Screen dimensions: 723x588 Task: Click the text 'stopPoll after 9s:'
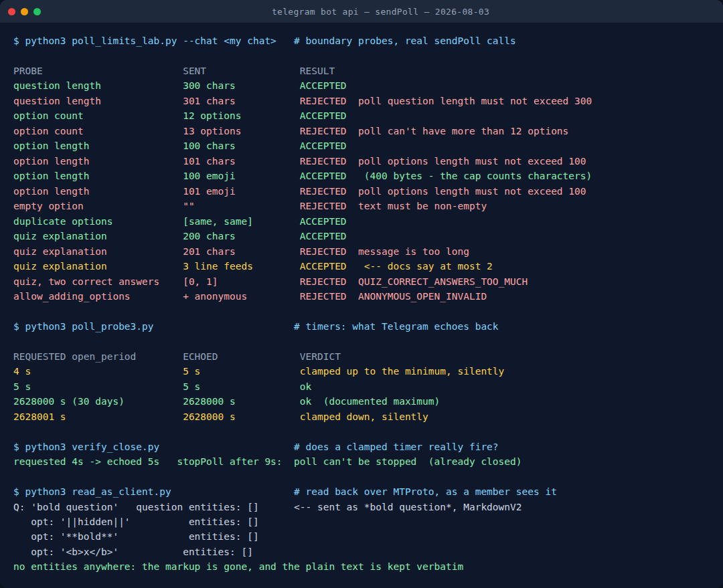(229, 462)
